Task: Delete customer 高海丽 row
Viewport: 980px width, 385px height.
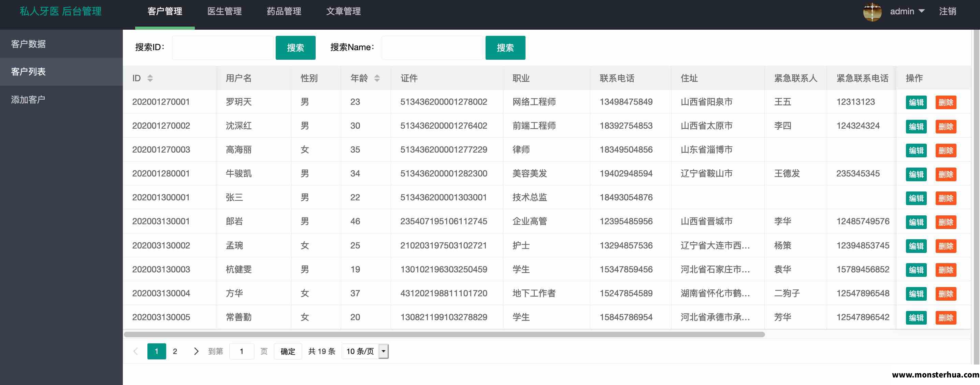Action: 946,150
